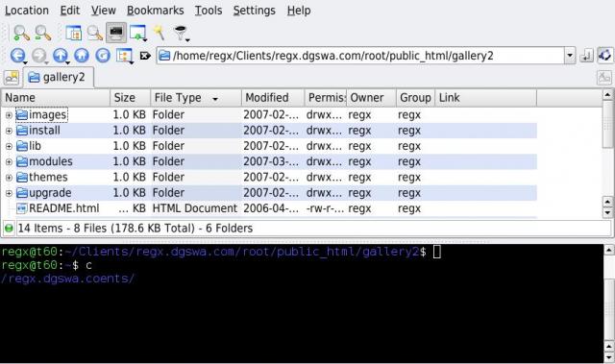
Task: Select the images folder
Action: tap(41, 115)
